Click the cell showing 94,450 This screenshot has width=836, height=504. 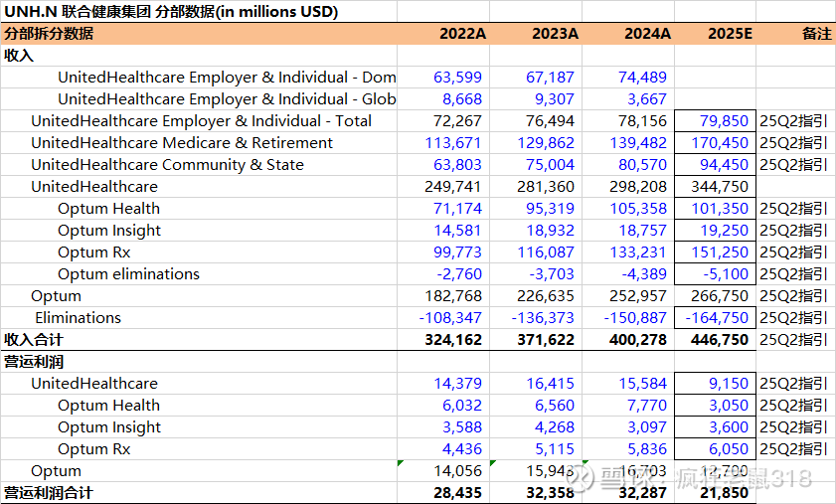click(x=724, y=165)
